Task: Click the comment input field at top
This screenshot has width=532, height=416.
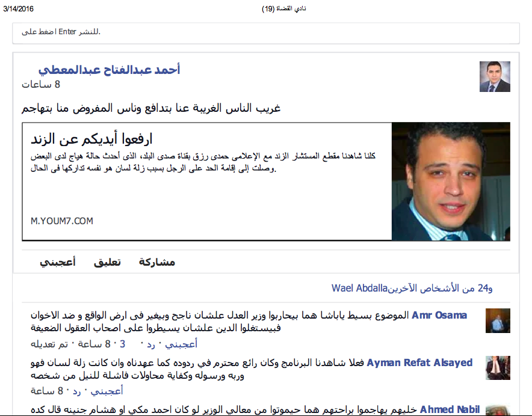Action: (x=265, y=32)
